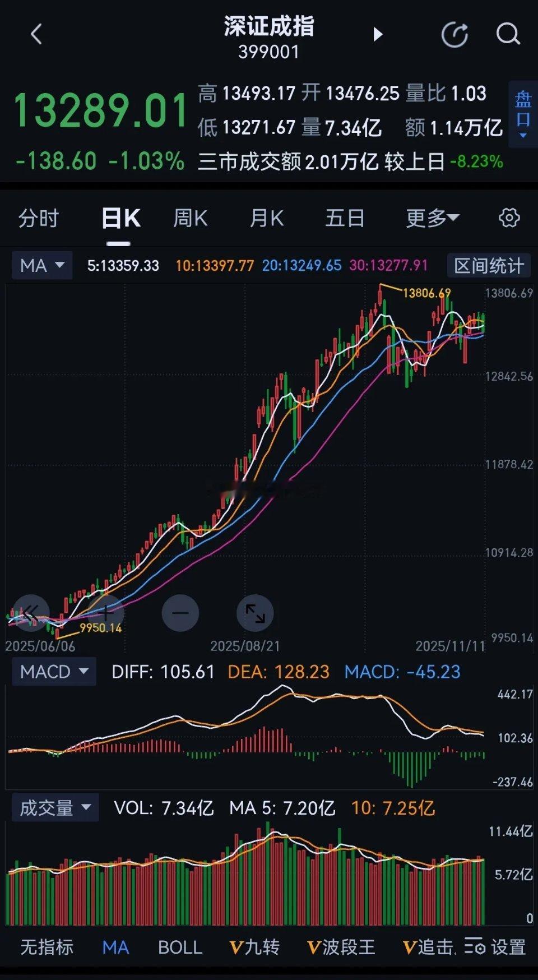Tap the 9950.14 low label on chart
538x980 pixels.
point(100,628)
